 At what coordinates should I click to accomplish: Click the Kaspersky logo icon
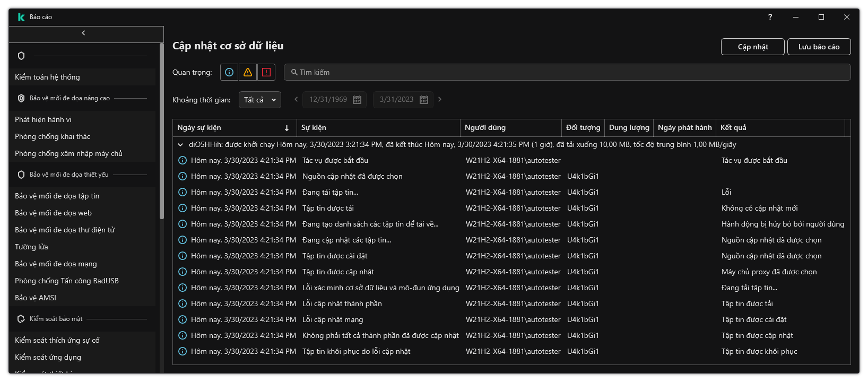21,17
